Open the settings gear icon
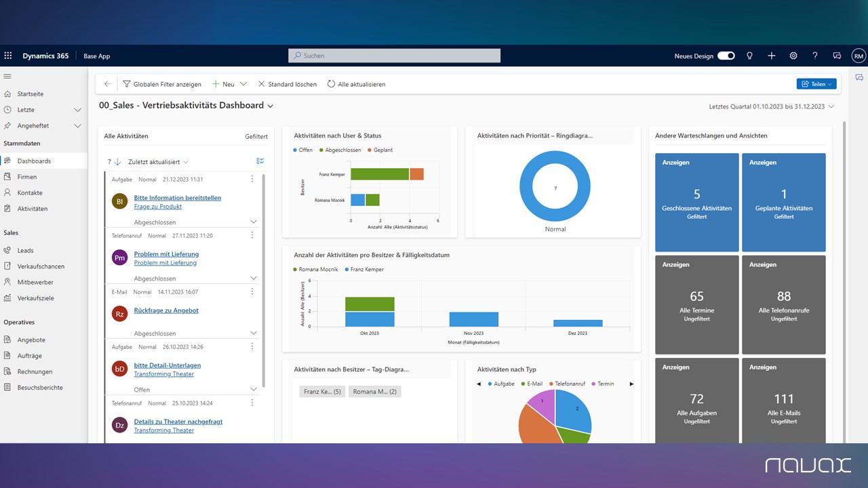This screenshot has width=868, height=488. point(793,56)
